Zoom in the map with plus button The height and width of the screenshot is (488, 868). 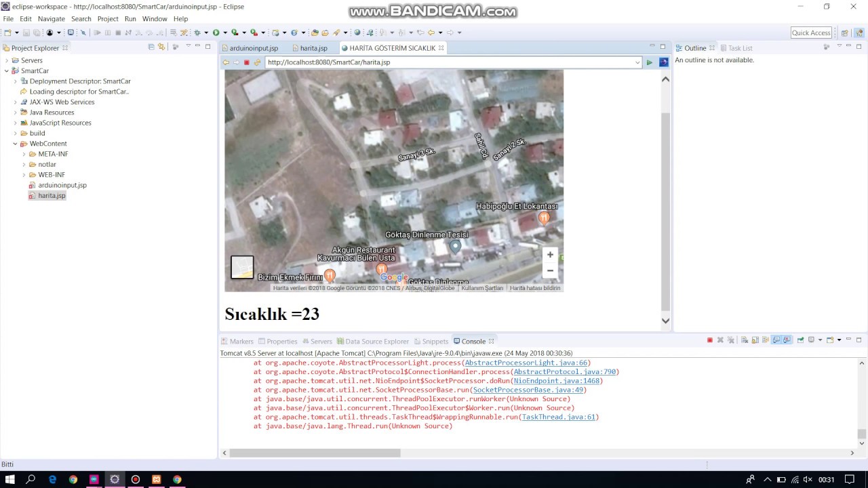(x=550, y=255)
